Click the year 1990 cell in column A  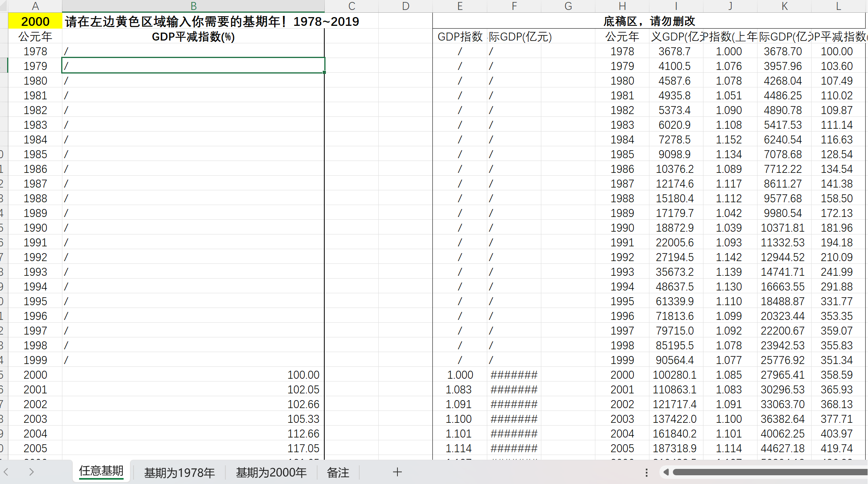click(x=35, y=228)
